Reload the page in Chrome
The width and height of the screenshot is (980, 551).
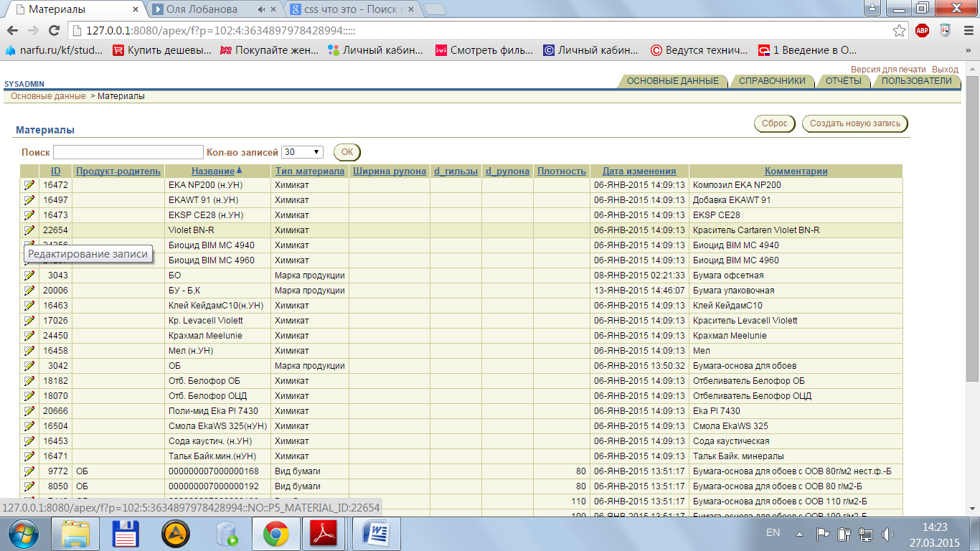(x=54, y=31)
